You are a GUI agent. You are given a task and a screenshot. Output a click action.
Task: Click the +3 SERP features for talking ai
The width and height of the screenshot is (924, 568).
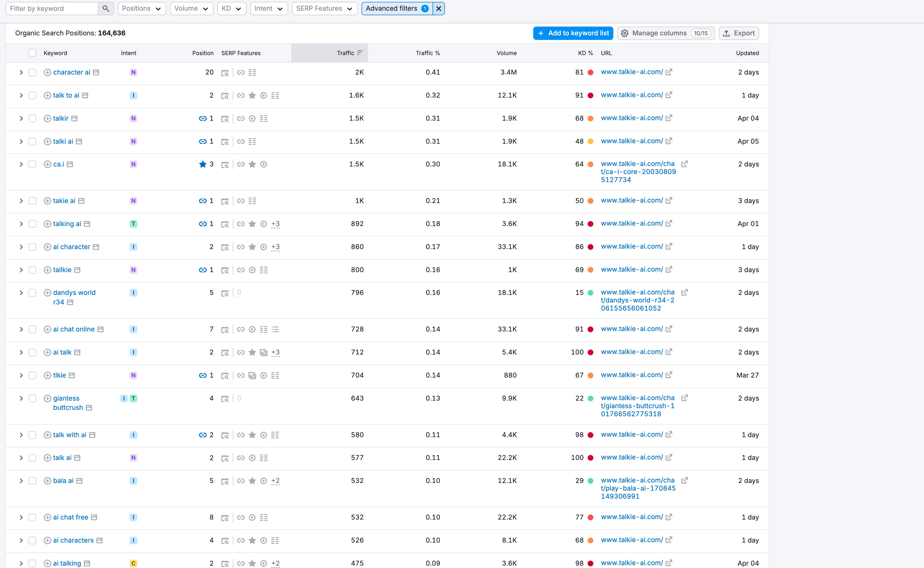276,224
